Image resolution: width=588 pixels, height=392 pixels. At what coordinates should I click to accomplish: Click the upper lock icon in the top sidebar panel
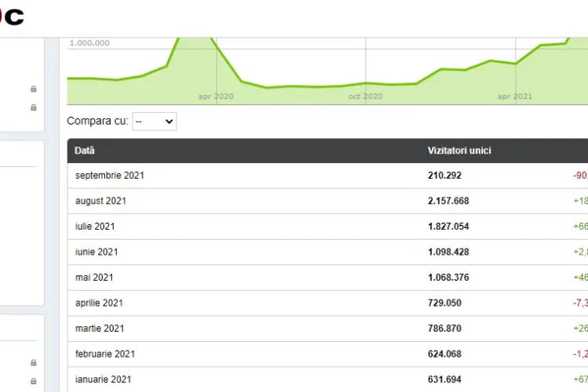point(33,89)
